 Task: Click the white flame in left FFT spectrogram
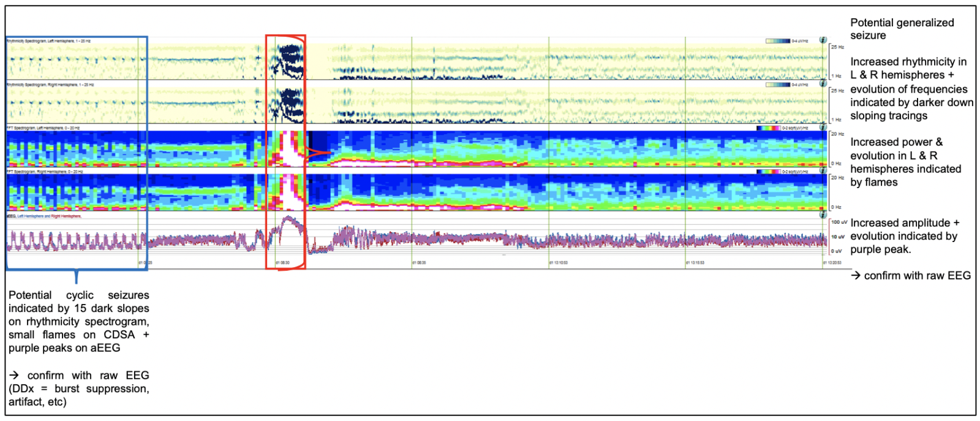point(285,147)
